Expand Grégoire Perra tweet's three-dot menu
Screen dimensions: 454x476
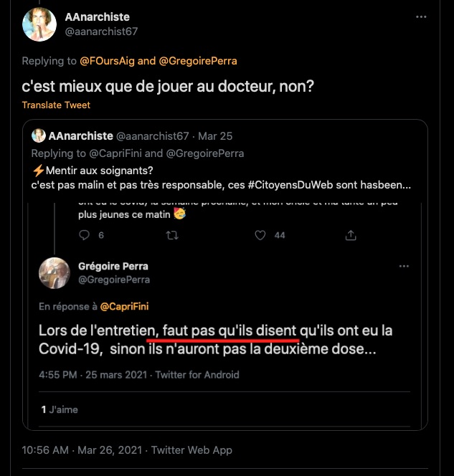pos(404,267)
